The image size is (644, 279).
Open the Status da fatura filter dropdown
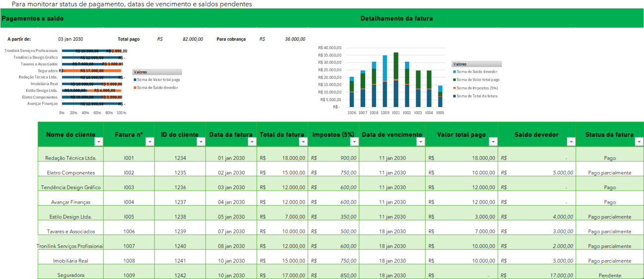(638, 142)
